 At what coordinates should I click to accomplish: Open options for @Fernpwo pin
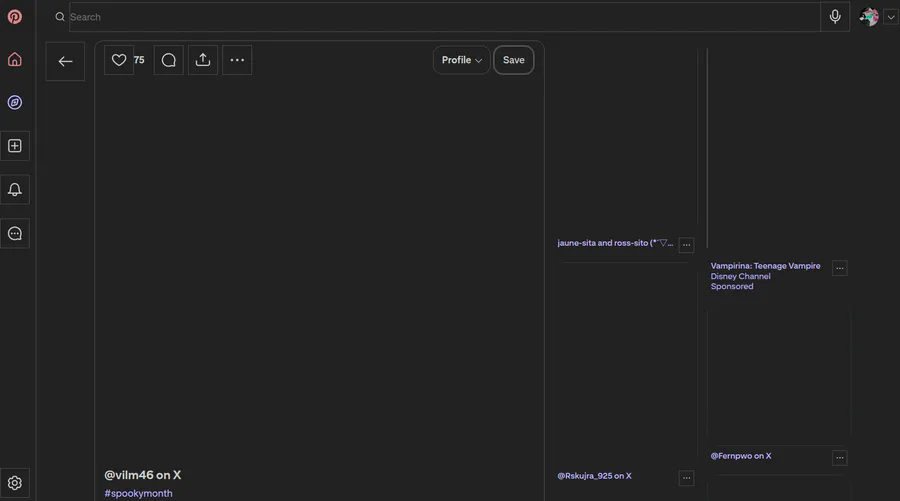pos(840,457)
